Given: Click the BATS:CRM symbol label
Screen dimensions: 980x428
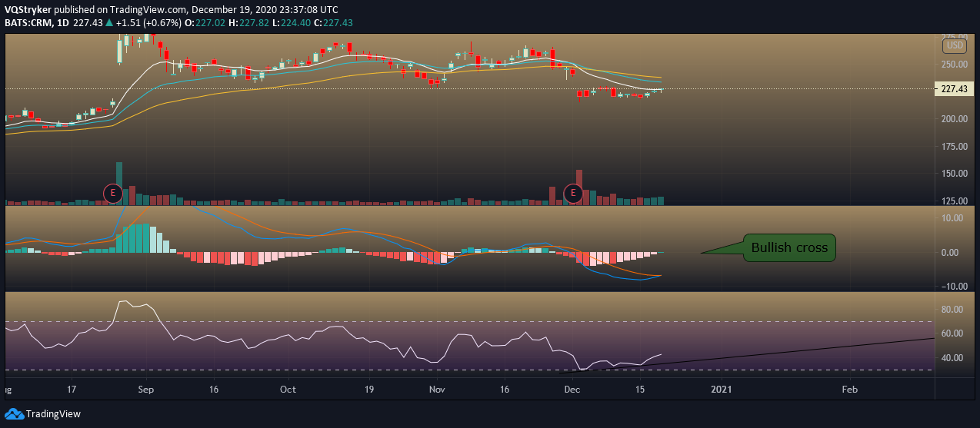Looking at the screenshot, I should tap(28, 23).
